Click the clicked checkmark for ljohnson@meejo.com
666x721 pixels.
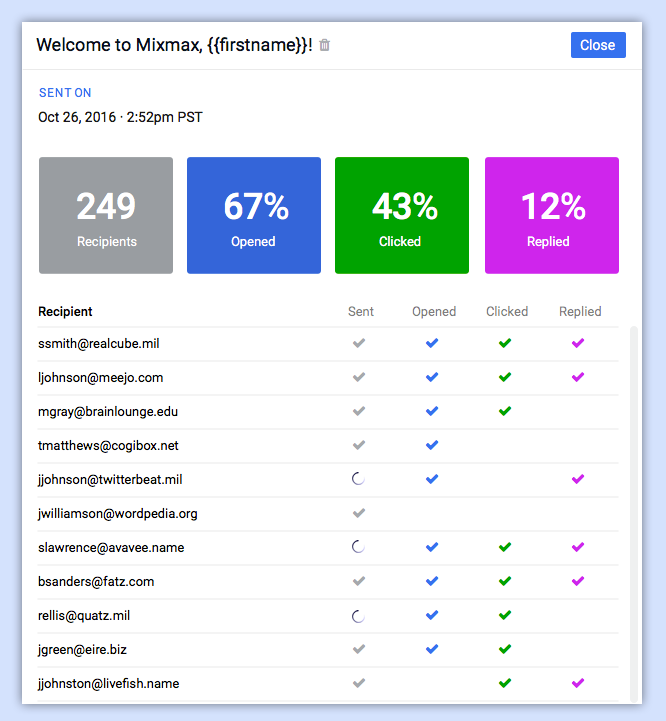point(505,377)
